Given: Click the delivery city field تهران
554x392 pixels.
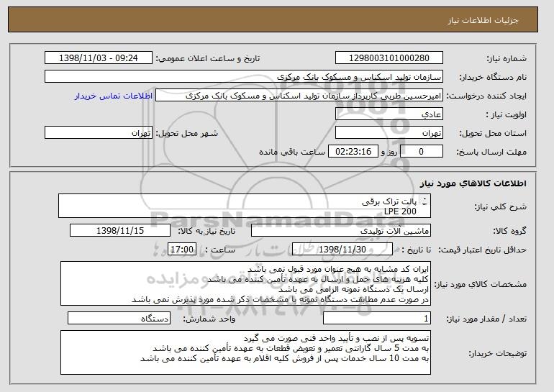Looking at the screenshot, I should click(99, 133).
